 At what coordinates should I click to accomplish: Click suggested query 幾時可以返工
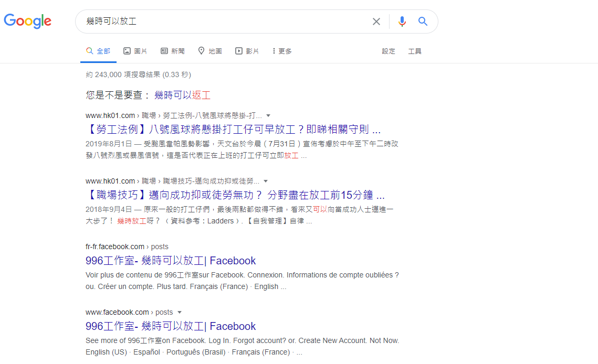click(182, 95)
